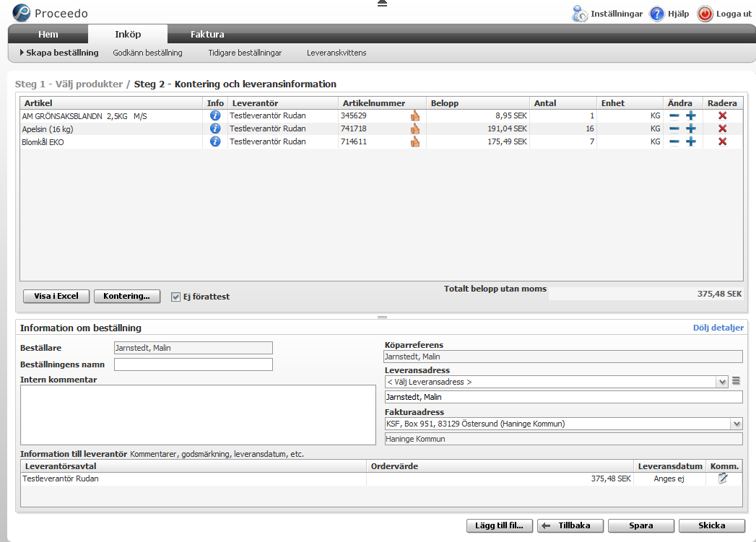Select Apelsin (16 kg) article name
Screen dimensions: 756x542
click(x=48, y=129)
